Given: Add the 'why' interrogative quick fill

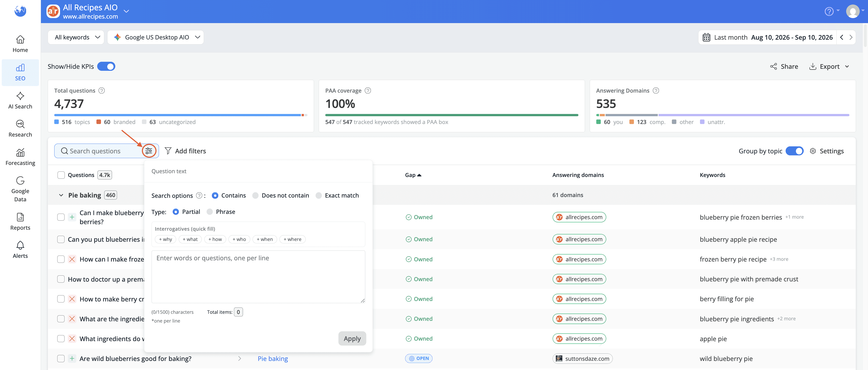Looking at the screenshot, I should (166, 239).
